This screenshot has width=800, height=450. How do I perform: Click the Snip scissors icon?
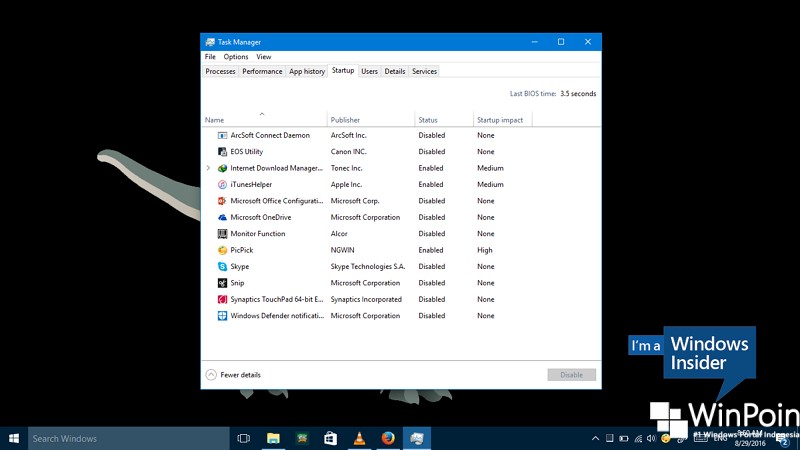222,283
